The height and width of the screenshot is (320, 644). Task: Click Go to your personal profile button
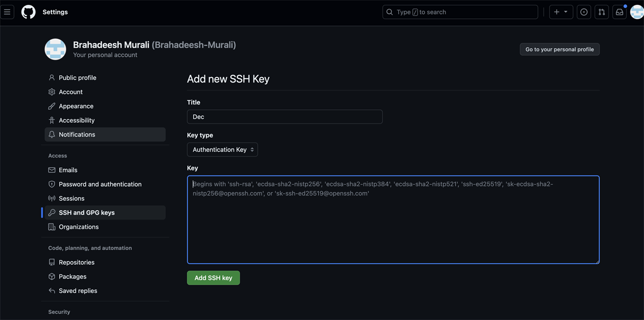[560, 49]
